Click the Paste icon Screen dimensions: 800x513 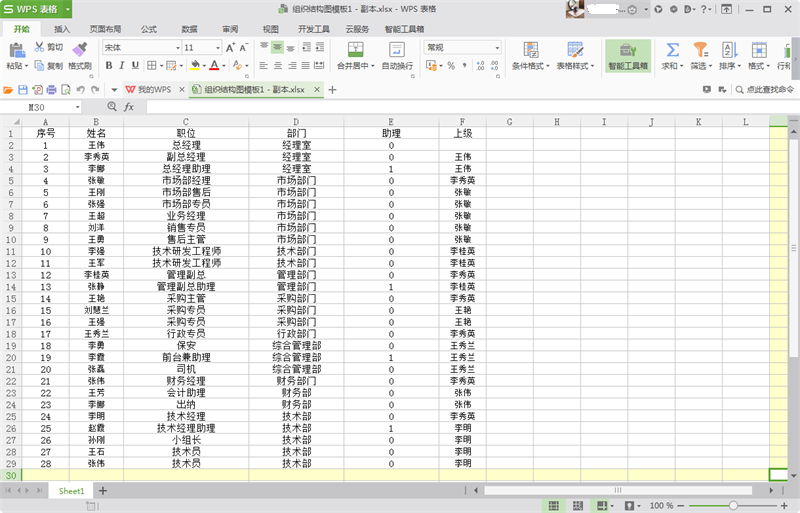(17, 50)
